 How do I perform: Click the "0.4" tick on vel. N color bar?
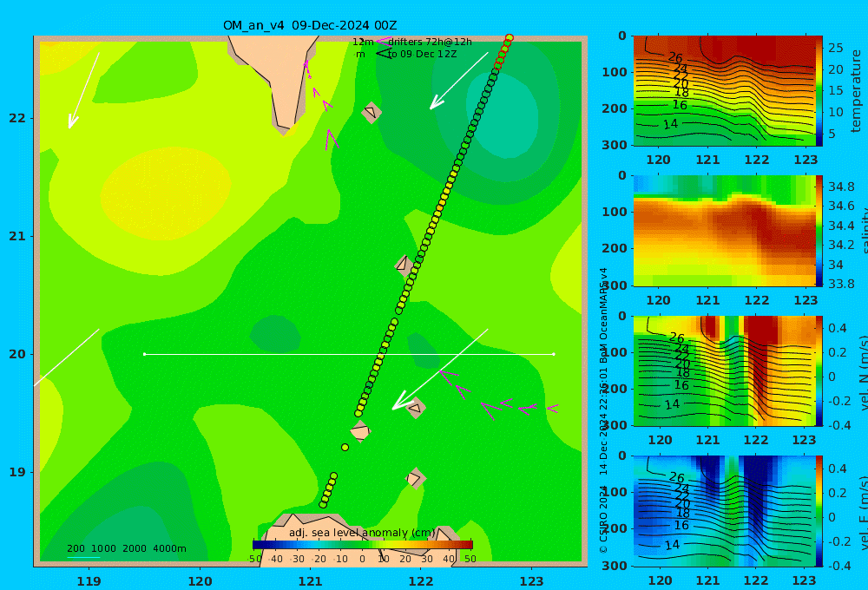click(837, 328)
